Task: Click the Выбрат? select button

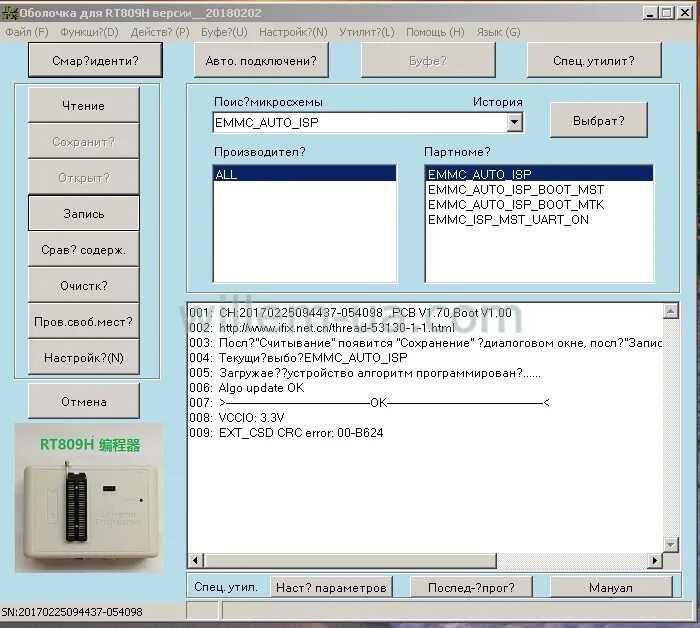Action: pos(598,120)
